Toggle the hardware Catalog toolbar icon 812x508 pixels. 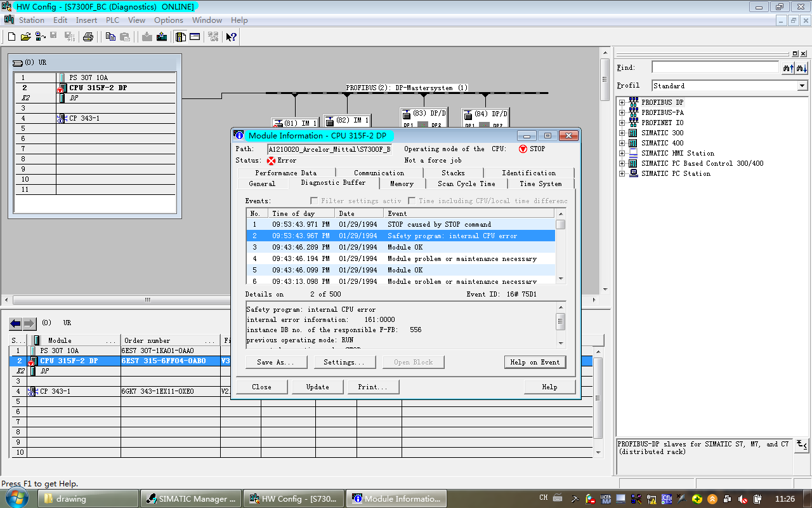[x=180, y=37]
